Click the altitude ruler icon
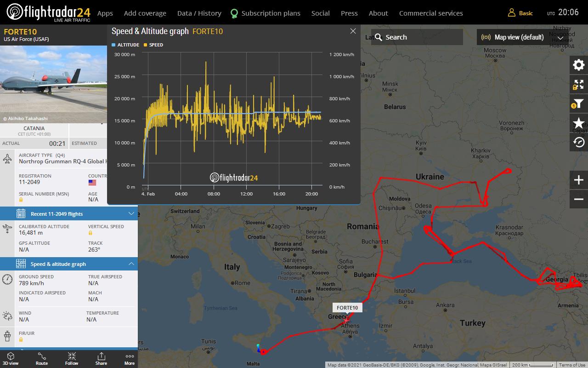This screenshot has width=588, height=368. [7, 229]
